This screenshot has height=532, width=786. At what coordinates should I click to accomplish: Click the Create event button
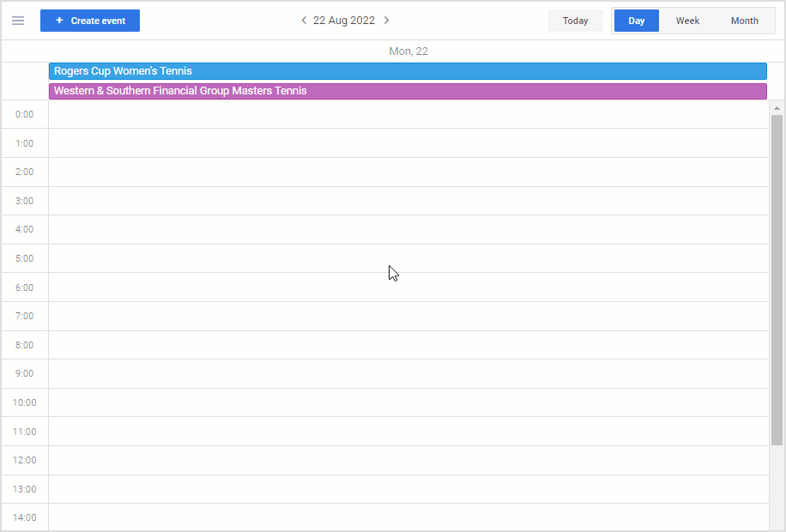tap(90, 21)
